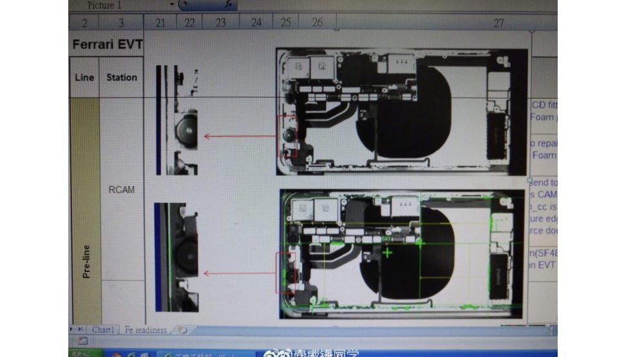Select column header 26
The image size is (644, 357).
point(317,23)
